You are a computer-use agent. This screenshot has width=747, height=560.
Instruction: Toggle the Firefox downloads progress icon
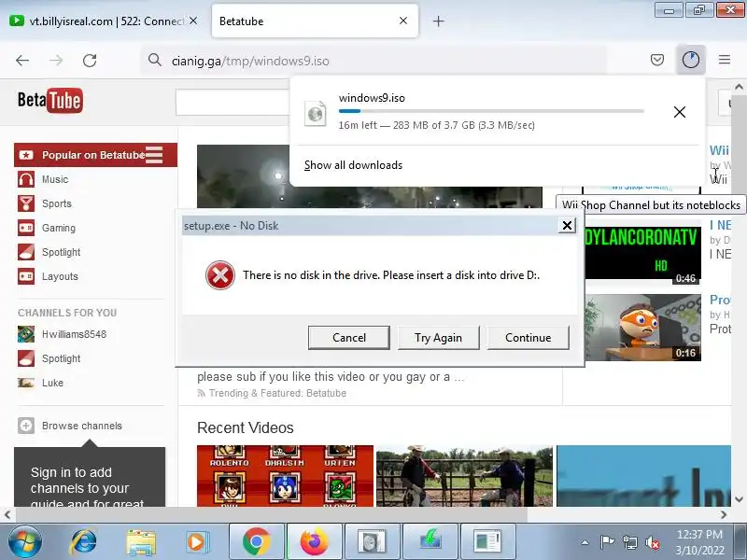click(x=690, y=60)
